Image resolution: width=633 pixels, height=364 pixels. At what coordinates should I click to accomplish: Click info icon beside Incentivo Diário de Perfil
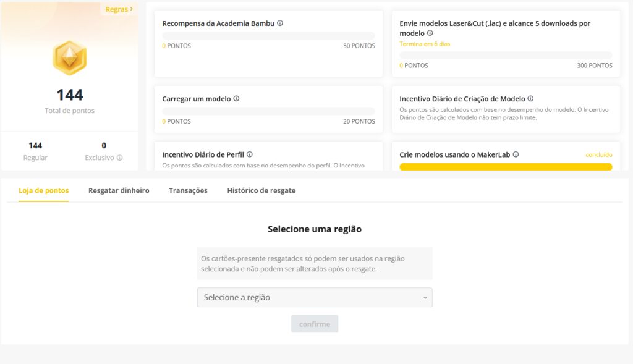[250, 154]
